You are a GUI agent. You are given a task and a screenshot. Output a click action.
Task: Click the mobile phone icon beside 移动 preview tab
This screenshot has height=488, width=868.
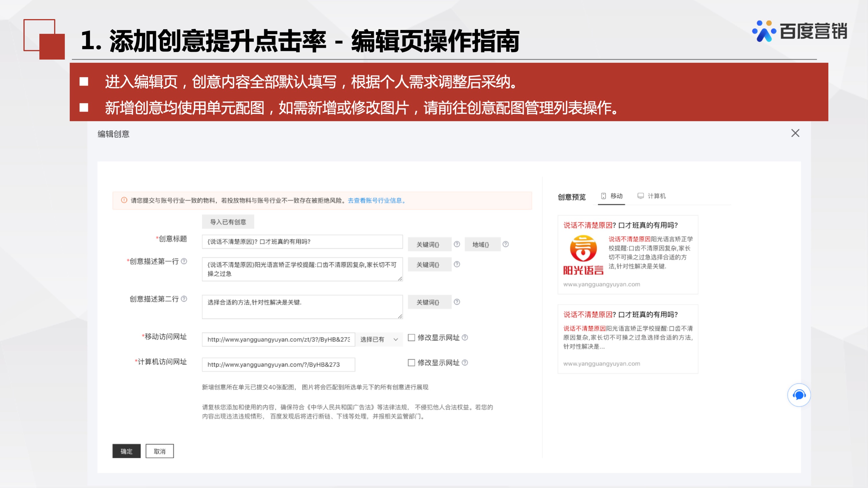click(603, 196)
